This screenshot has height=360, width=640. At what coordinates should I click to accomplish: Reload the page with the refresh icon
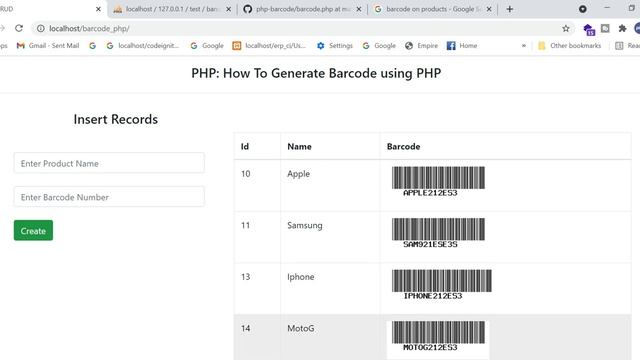tap(19, 28)
